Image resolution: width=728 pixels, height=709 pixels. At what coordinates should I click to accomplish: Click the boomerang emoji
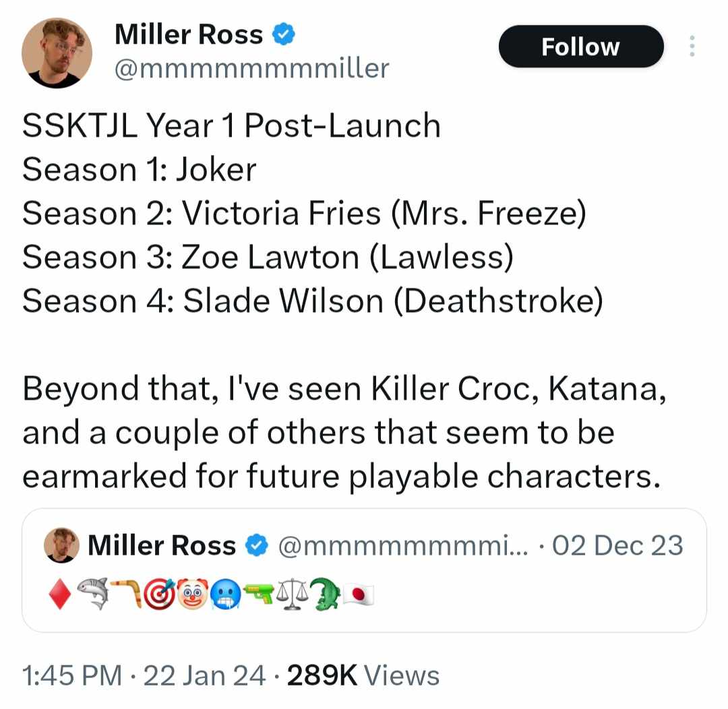(x=127, y=592)
